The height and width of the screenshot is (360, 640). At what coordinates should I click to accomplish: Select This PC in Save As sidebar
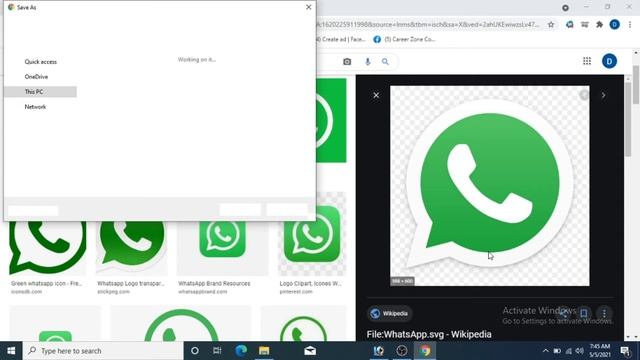coord(40,92)
